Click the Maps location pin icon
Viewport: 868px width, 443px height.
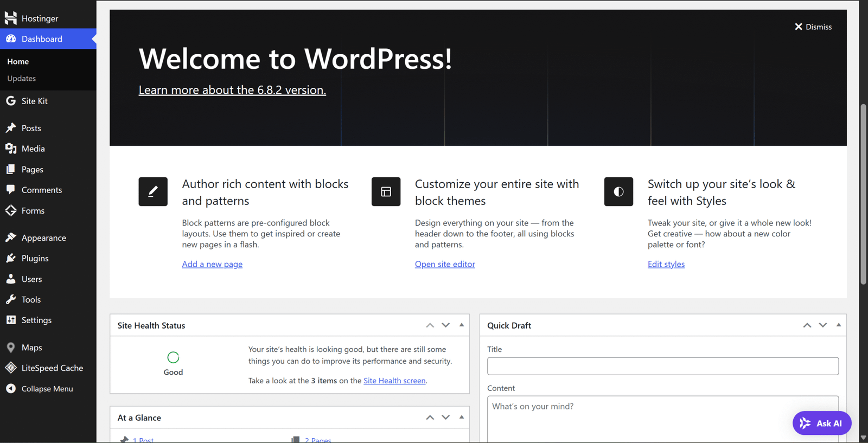11,348
